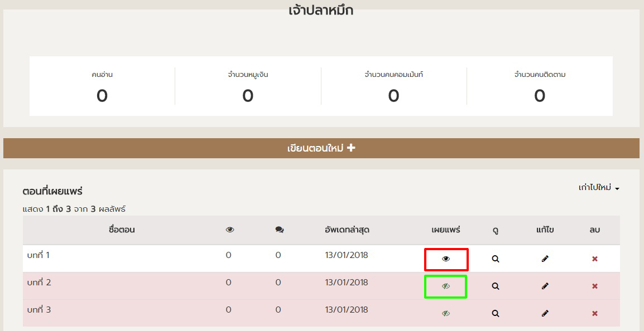
Task: Delete บทที่ 2 with red X
Action: [595, 286]
